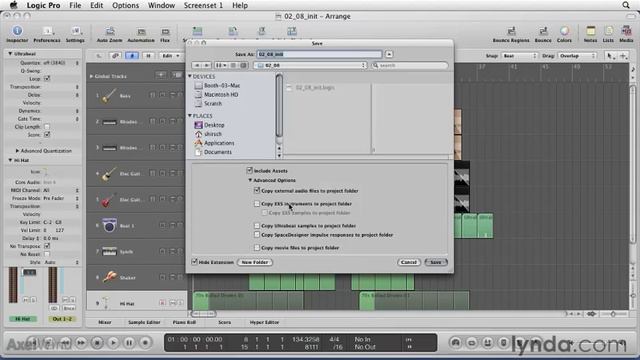
Task: Switch to the Sample Editor tab
Action: 144,322
